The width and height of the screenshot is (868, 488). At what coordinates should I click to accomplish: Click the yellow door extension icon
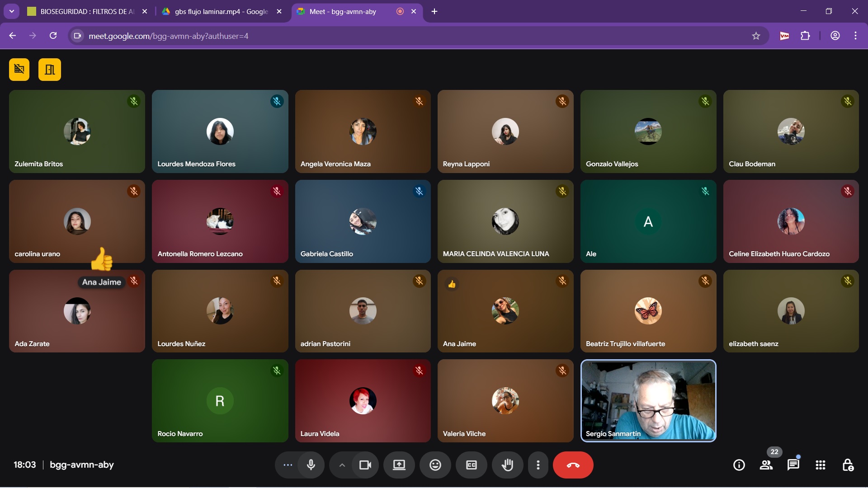point(50,70)
